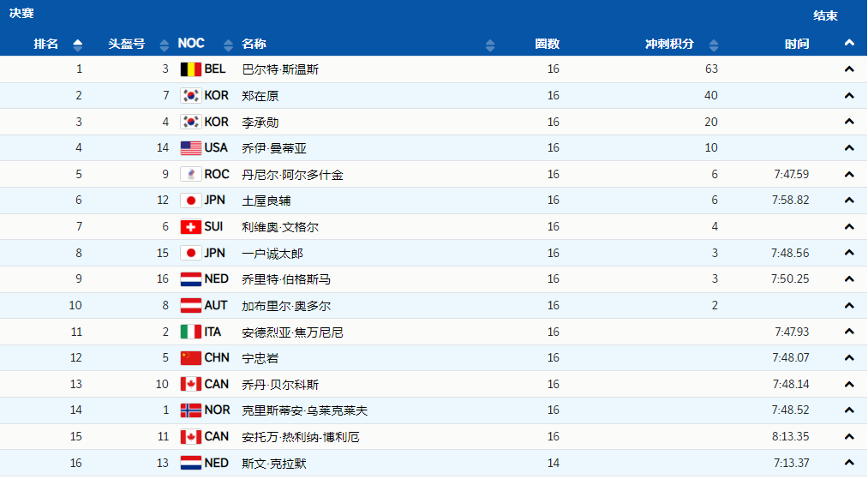
Task: Click the Belgium flag icon
Action: click(190, 69)
